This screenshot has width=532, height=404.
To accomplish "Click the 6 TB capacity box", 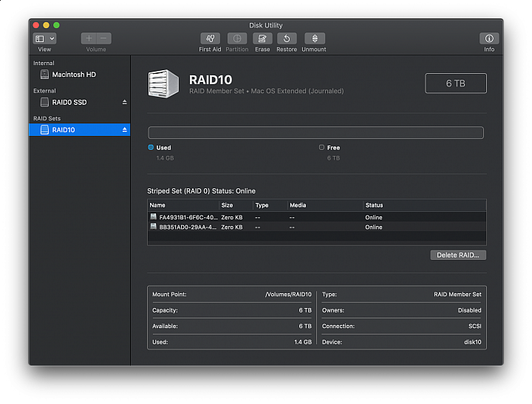I will coord(455,83).
